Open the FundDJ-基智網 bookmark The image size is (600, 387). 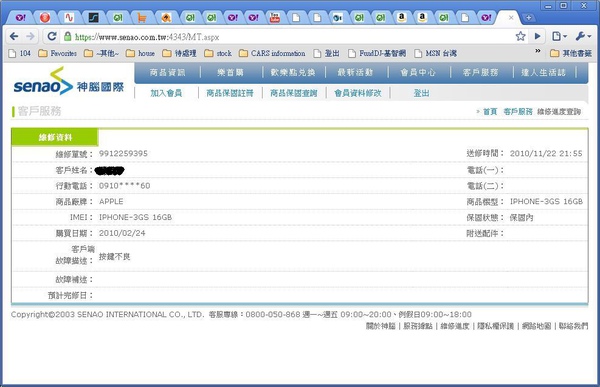377,53
